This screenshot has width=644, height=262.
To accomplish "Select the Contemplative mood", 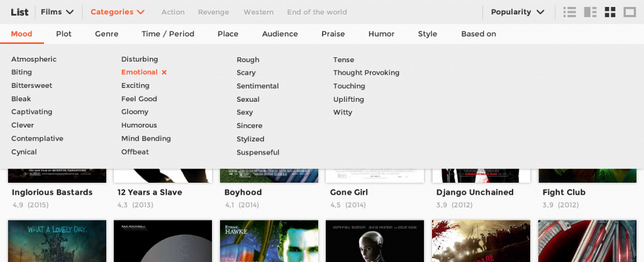I will coord(37,139).
